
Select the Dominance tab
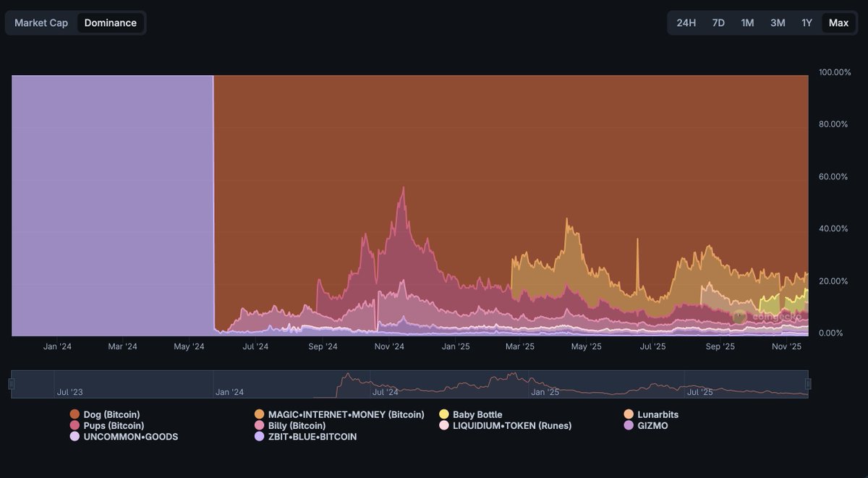click(111, 22)
